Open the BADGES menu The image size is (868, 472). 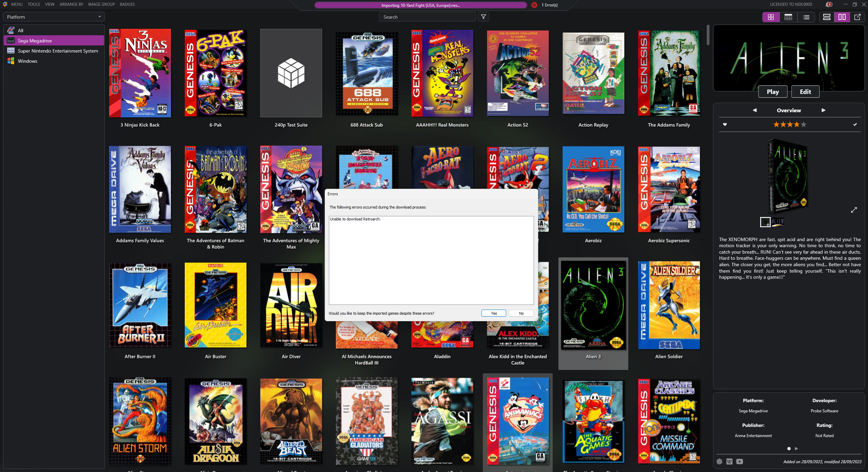pos(127,4)
